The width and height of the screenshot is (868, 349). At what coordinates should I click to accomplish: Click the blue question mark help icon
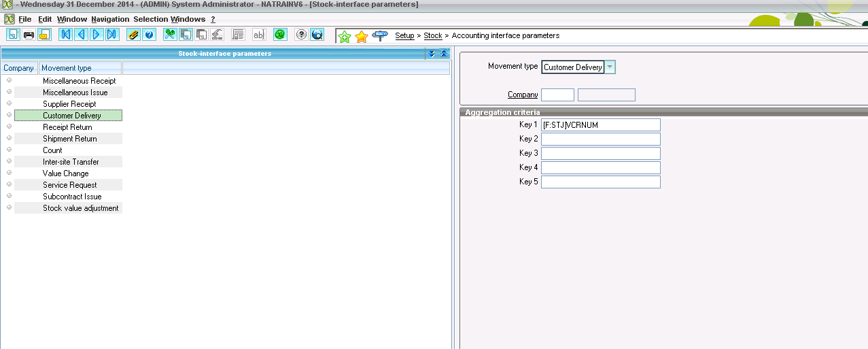[149, 34]
